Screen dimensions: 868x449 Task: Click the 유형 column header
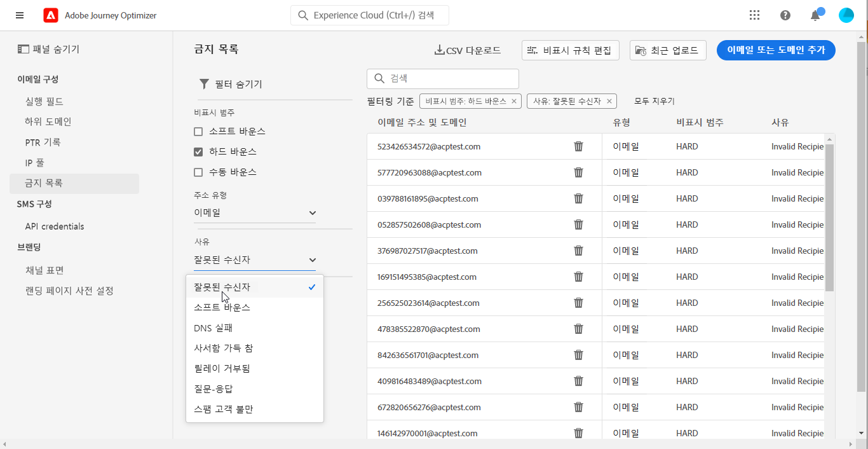tap(621, 123)
